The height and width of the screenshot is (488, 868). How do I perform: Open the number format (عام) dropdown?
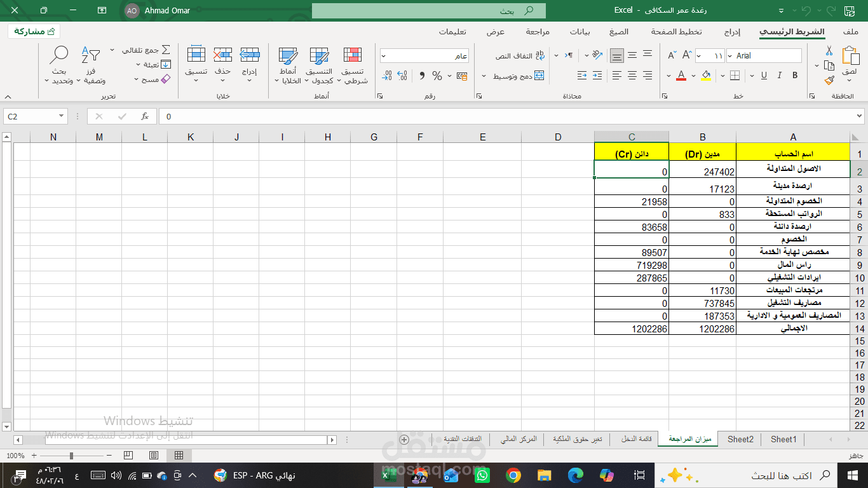[x=384, y=56]
